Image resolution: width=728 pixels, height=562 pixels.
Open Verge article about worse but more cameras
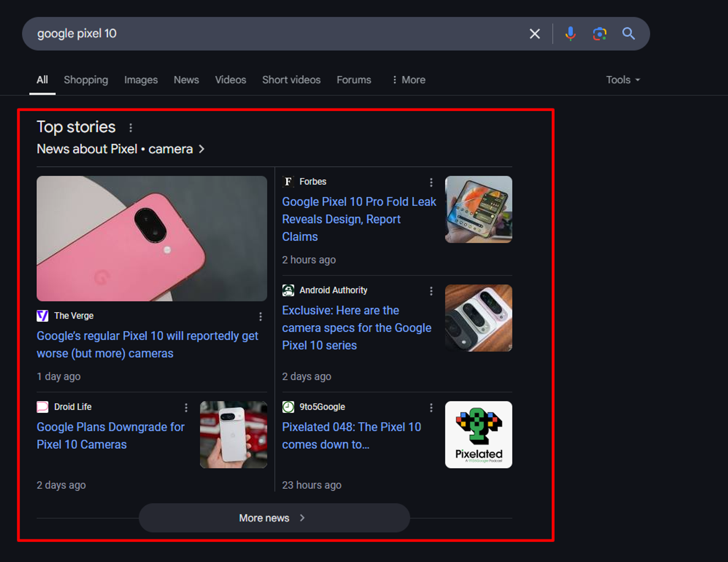147,344
